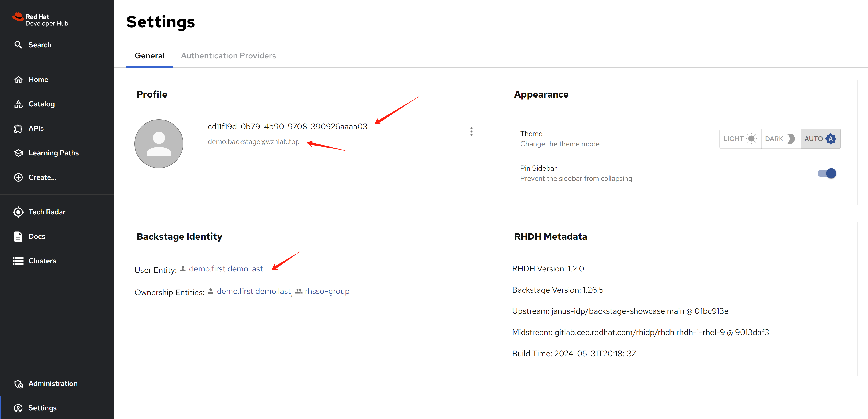Viewport: 868px width, 419px height.
Task: Click the Administration icon in sidebar
Action: 18,384
